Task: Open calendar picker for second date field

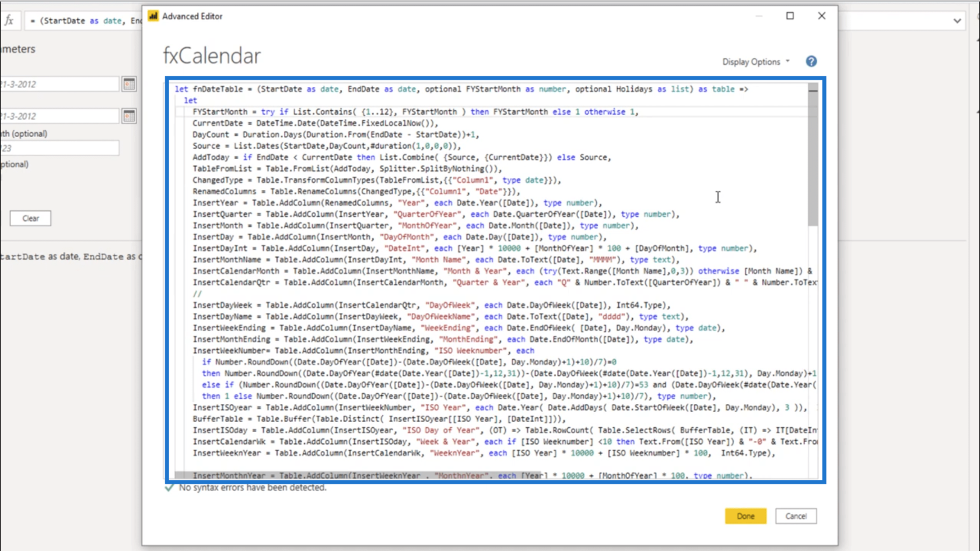Action: (x=129, y=116)
